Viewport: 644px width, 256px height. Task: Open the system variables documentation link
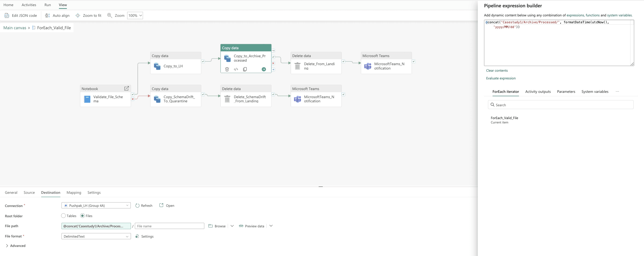(620, 15)
